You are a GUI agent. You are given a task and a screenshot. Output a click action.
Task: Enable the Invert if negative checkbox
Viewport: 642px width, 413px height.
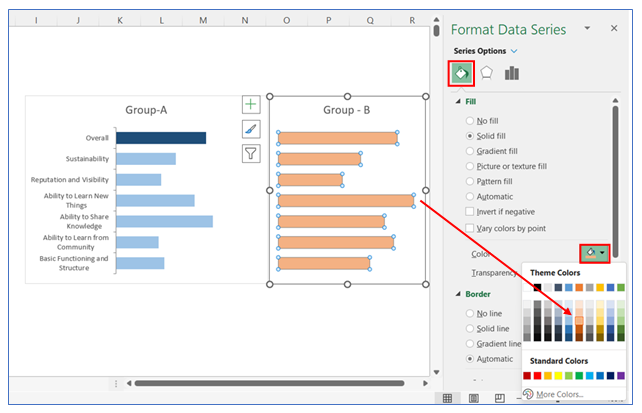click(471, 212)
